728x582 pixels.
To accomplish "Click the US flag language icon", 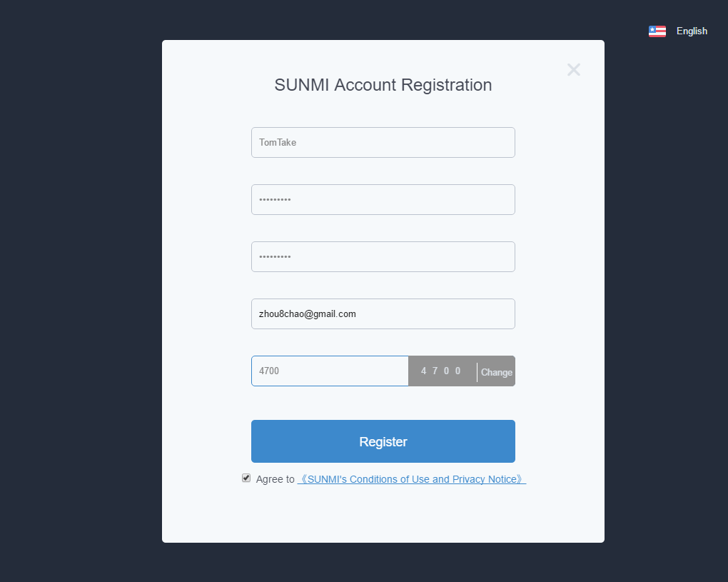I will (x=657, y=31).
